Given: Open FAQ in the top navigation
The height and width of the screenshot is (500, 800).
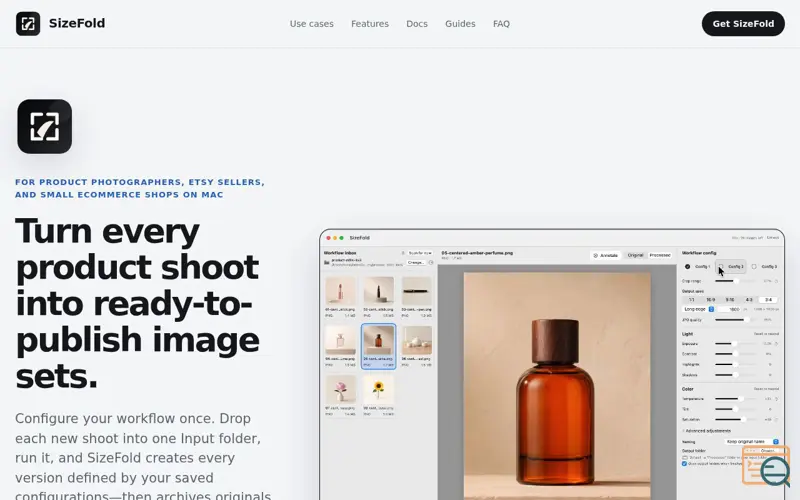Looking at the screenshot, I should 501,23.
